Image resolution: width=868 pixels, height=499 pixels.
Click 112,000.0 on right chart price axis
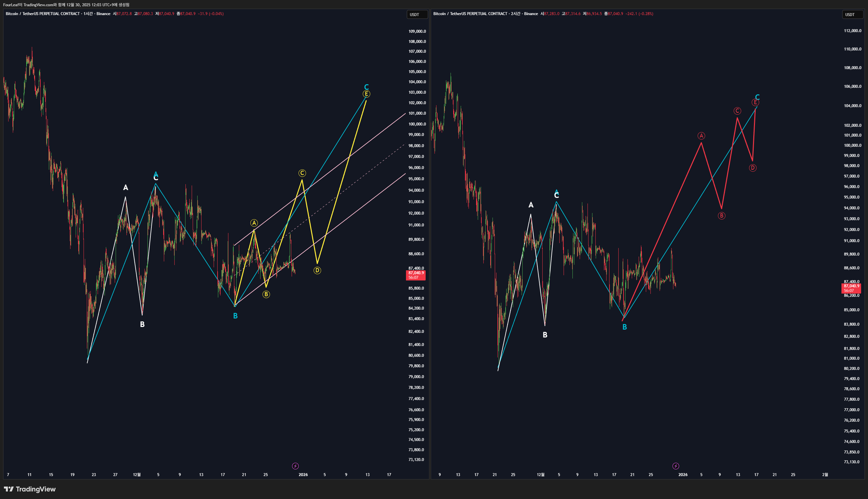[853, 30]
